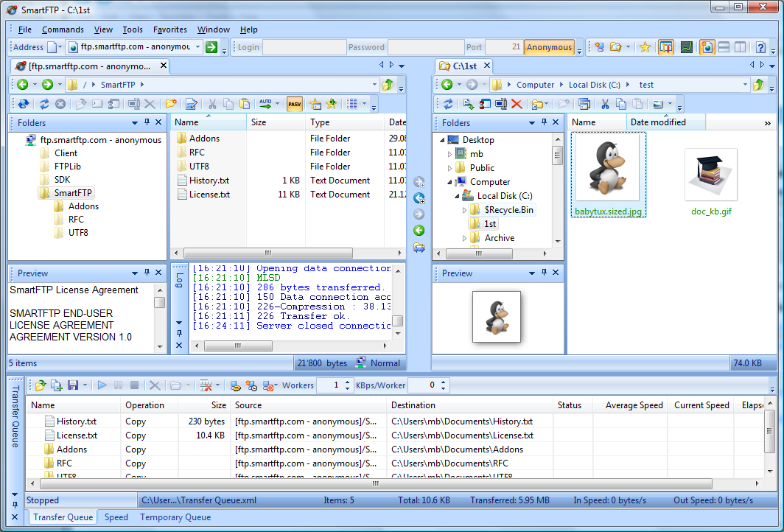Click the Date modified column header
The height and width of the screenshot is (532, 784).
pos(658,122)
